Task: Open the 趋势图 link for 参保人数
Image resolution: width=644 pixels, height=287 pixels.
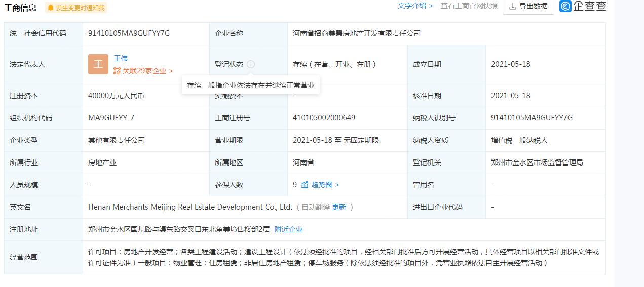Action: [x=322, y=185]
